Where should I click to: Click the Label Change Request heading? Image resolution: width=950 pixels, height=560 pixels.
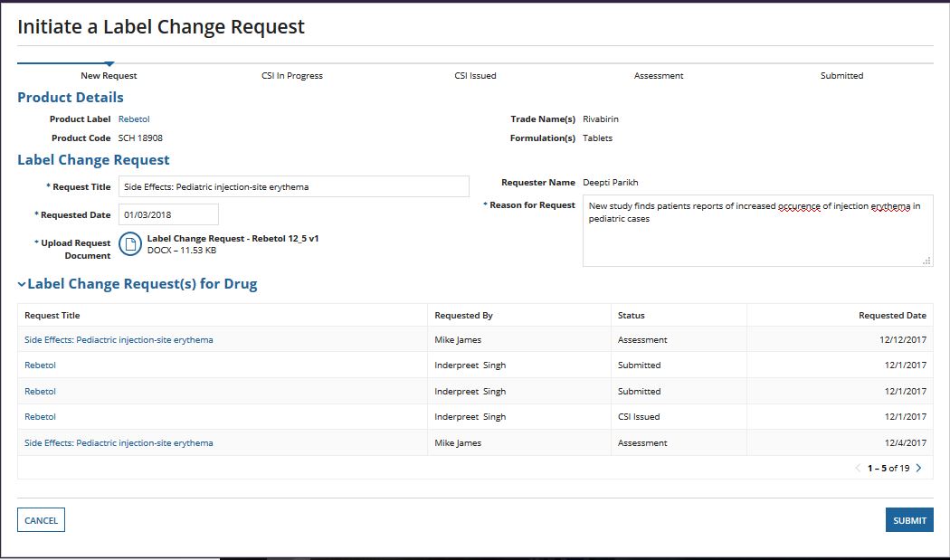point(93,160)
